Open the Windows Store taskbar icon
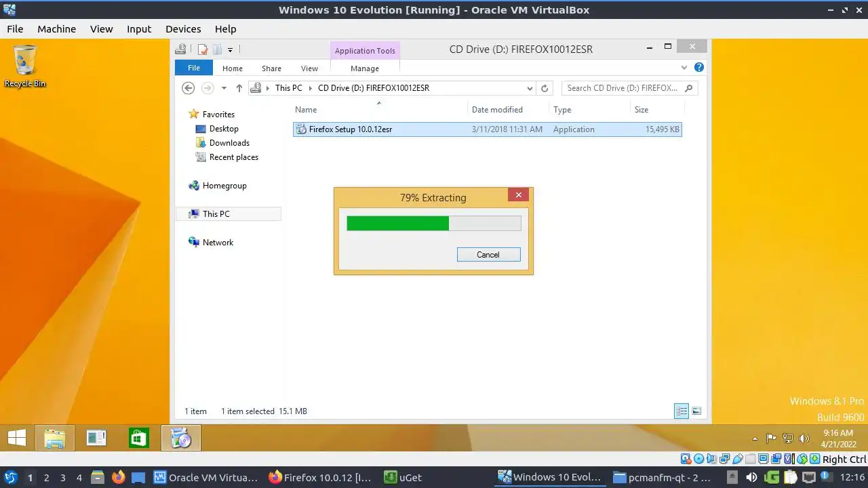This screenshot has width=868, height=488. pyautogui.click(x=139, y=438)
